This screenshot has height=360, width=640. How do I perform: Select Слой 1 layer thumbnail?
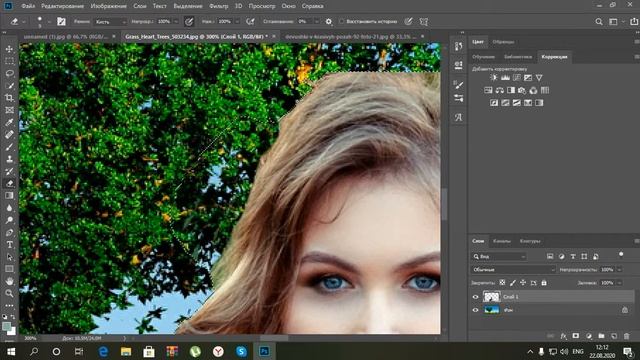click(492, 297)
